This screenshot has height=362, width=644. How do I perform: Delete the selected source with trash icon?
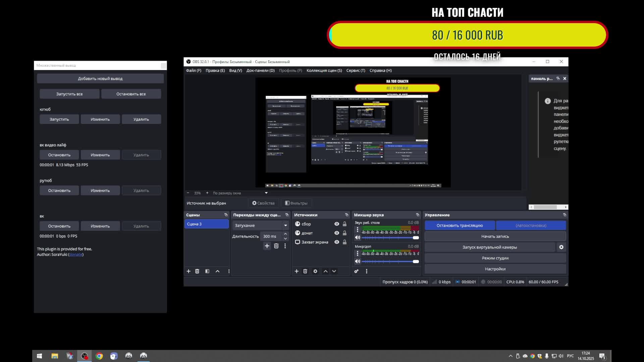click(305, 271)
